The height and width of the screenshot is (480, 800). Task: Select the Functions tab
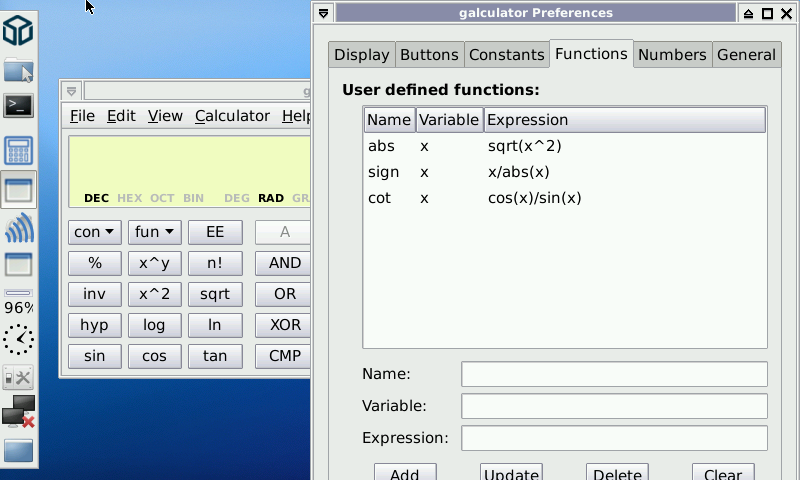click(x=591, y=54)
